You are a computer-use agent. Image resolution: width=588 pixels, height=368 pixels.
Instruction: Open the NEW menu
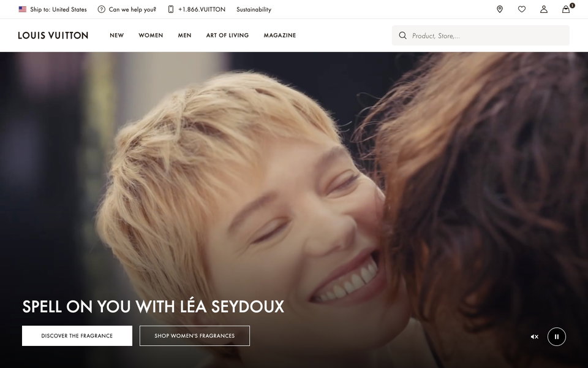tap(116, 36)
